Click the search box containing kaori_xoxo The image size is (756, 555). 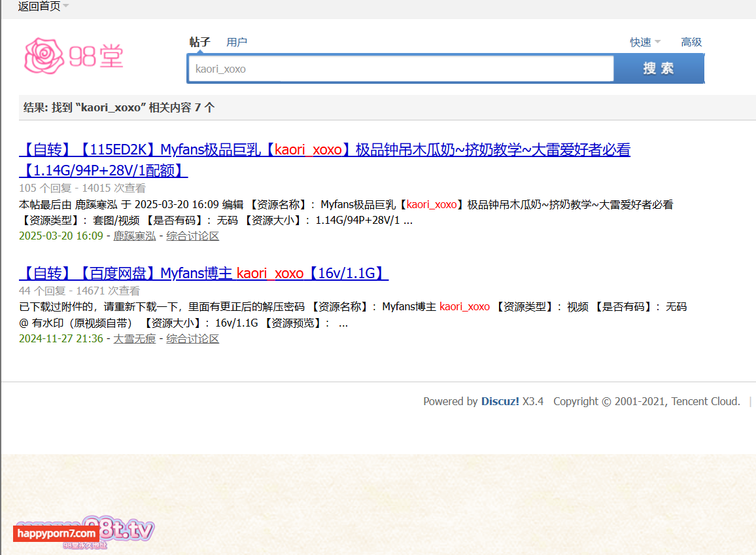tap(400, 69)
